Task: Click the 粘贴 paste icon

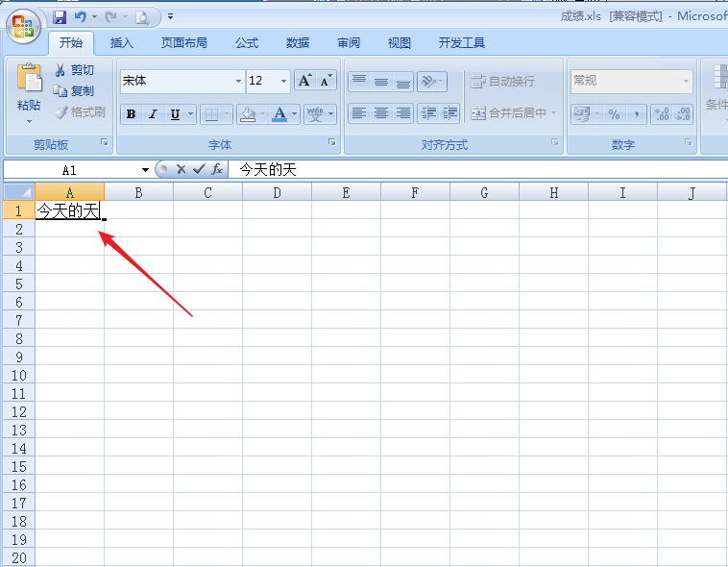Action: pyautogui.click(x=29, y=78)
